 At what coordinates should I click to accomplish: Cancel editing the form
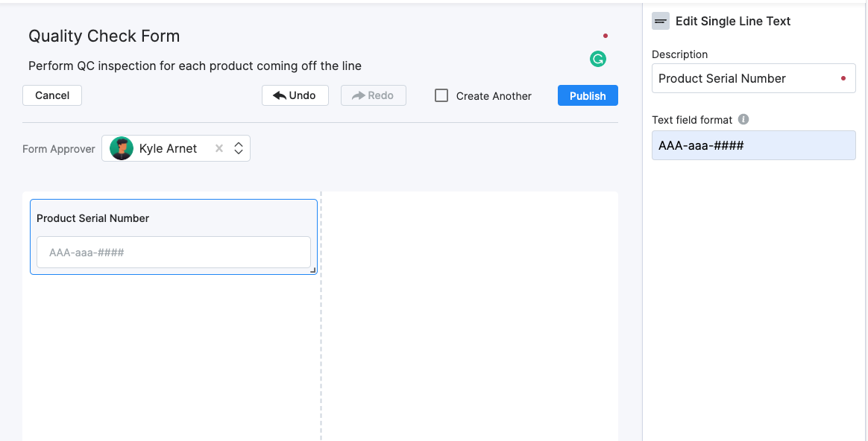52,95
